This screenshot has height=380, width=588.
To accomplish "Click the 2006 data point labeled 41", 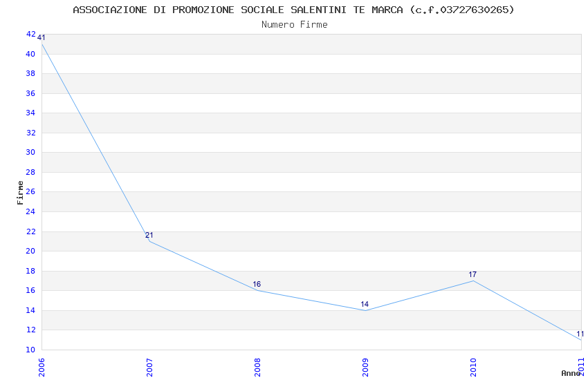I will (42, 44).
